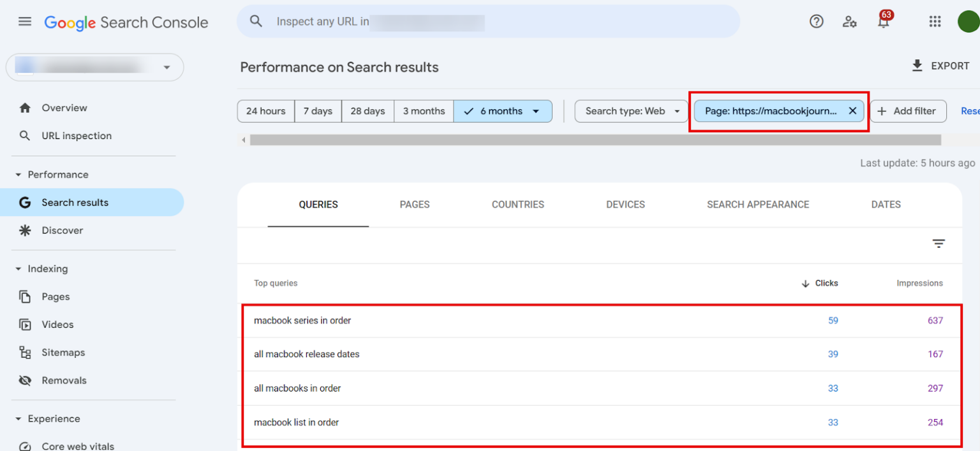The image size is (980, 451).
Task: Click query 'all macbooks in order'
Action: coord(297,388)
